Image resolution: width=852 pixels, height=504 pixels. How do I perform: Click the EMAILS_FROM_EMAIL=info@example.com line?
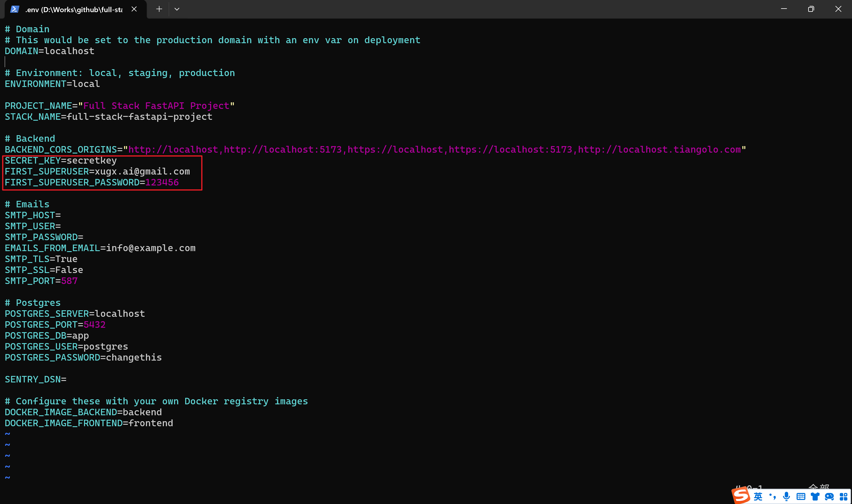pyautogui.click(x=100, y=248)
